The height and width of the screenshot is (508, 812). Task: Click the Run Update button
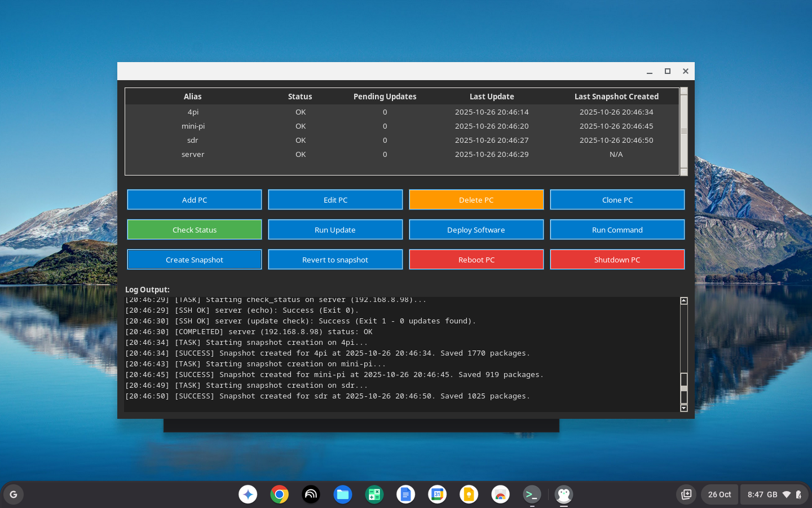pyautogui.click(x=335, y=230)
